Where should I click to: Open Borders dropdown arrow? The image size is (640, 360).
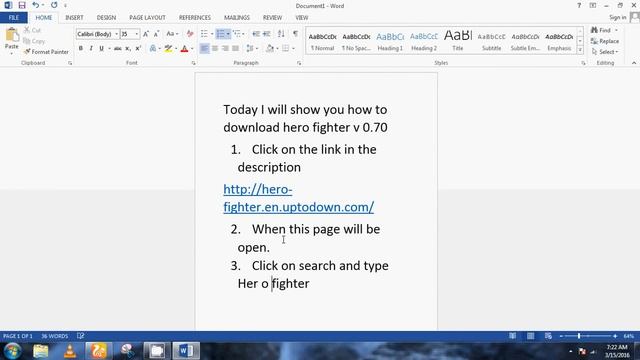click(x=293, y=49)
